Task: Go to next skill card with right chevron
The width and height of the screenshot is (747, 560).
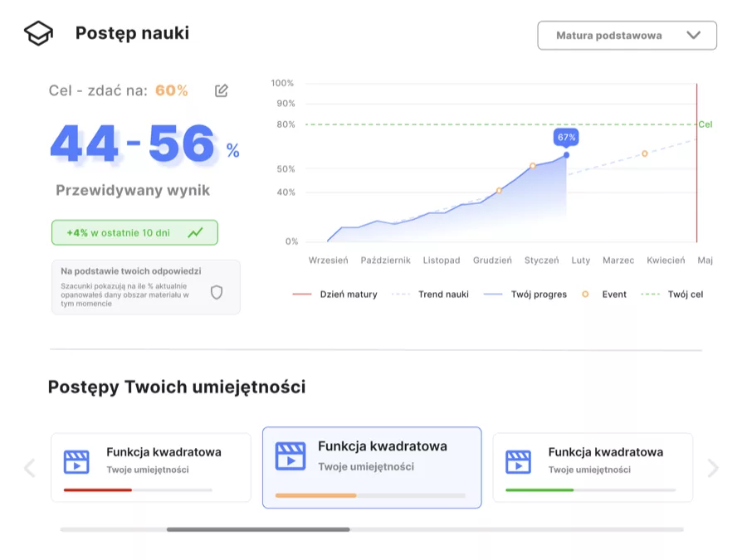Action: point(713,468)
